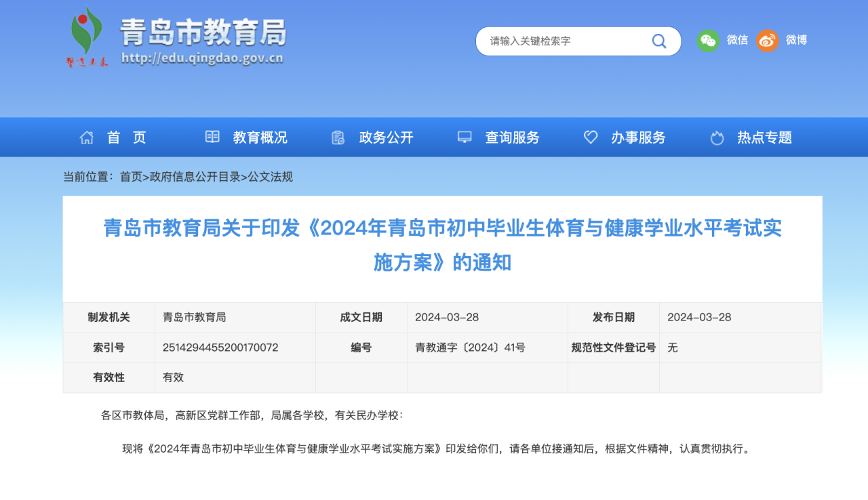Open the 政务公开 navigation item
This screenshot has width=868, height=500.
pyautogui.click(x=387, y=138)
